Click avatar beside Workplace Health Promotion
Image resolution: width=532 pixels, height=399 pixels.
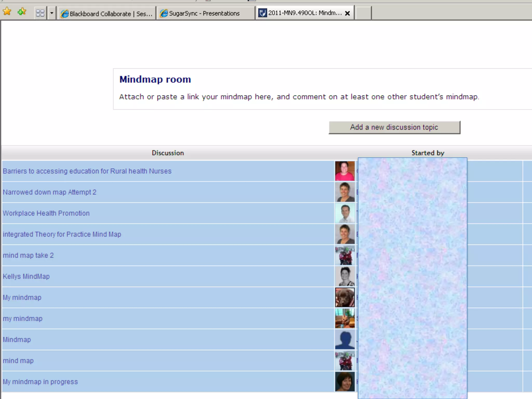[345, 213]
